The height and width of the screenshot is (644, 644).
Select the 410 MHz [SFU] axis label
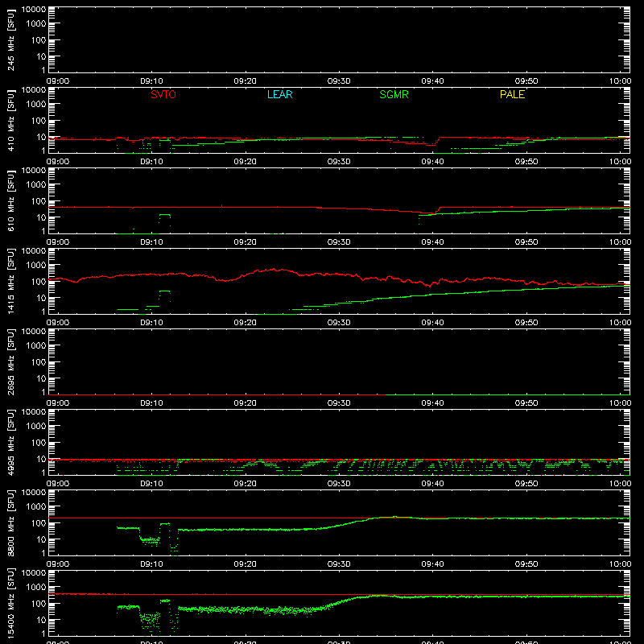[x=10, y=120]
